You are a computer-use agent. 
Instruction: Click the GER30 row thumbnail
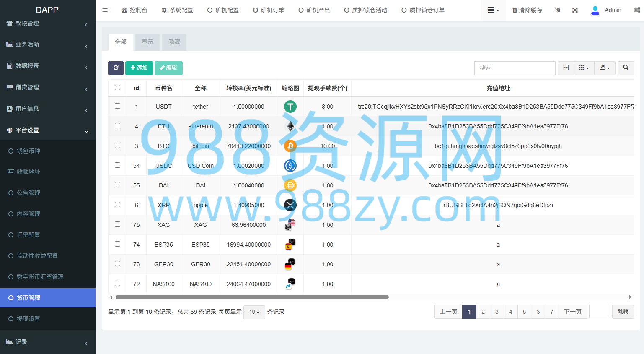point(290,264)
